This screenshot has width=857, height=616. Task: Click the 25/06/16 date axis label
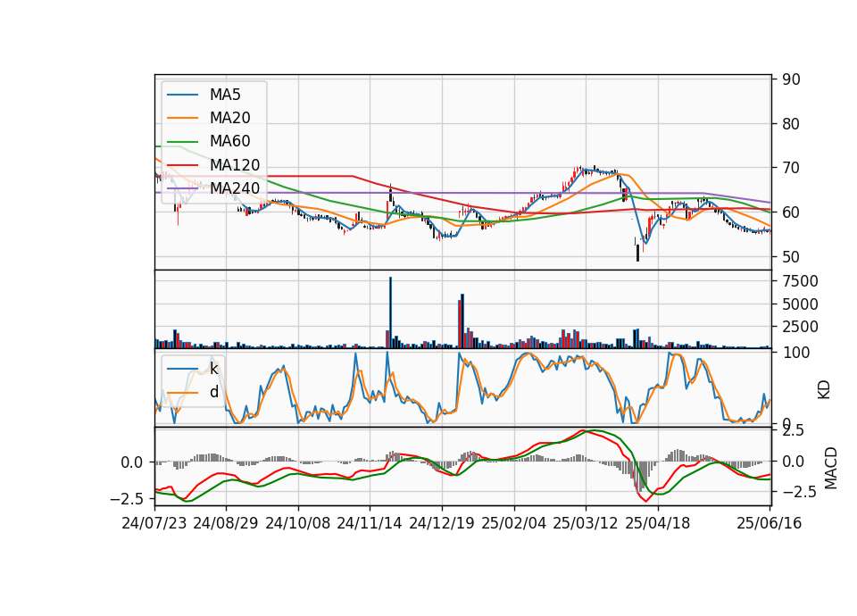769,523
